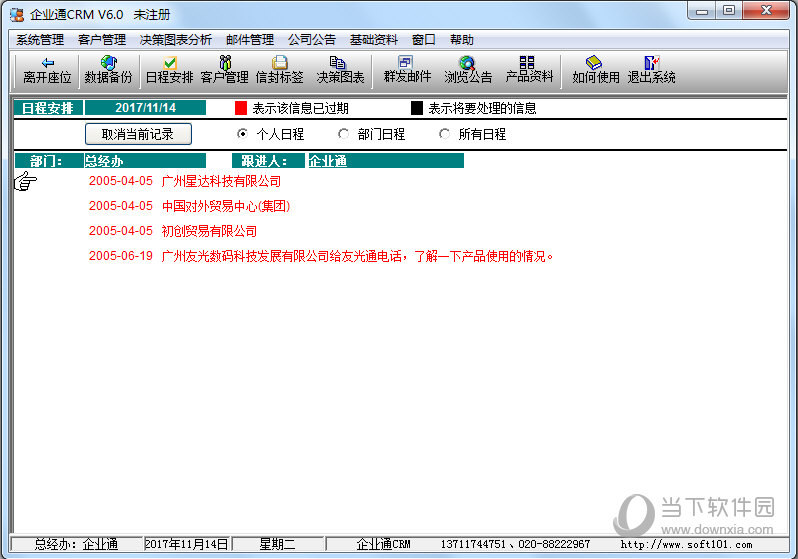Open the 决策图表 charts toolbar icon
Image resolution: width=798 pixels, height=559 pixels.
click(340, 70)
